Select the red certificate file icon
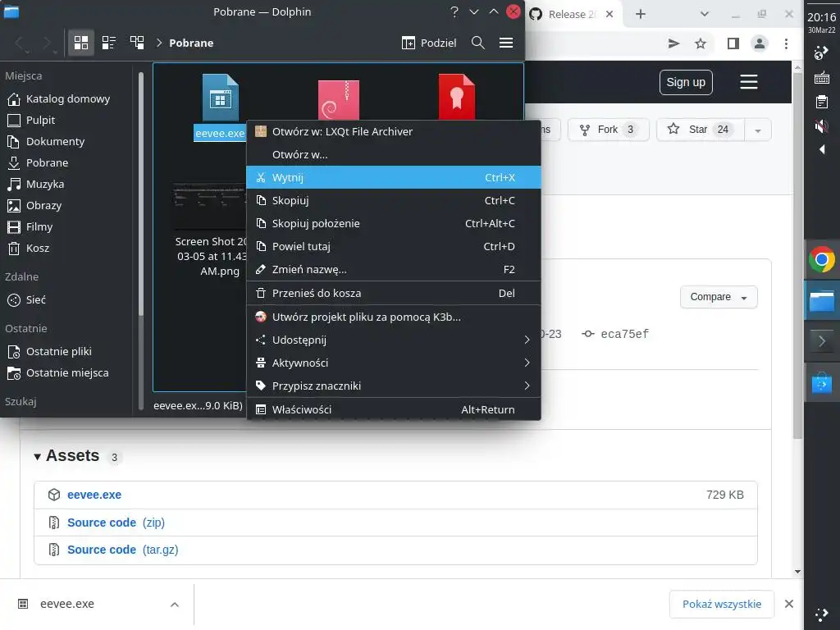840x630 pixels. tap(456, 97)
